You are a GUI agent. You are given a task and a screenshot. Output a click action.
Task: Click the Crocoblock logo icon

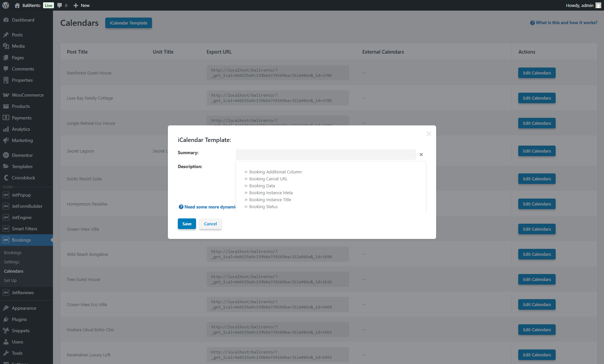[6, 178]
